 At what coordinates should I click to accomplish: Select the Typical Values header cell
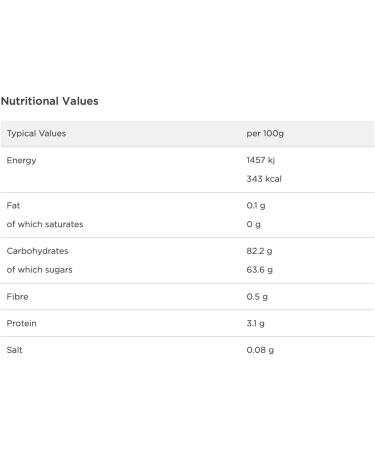click(36, 134)
